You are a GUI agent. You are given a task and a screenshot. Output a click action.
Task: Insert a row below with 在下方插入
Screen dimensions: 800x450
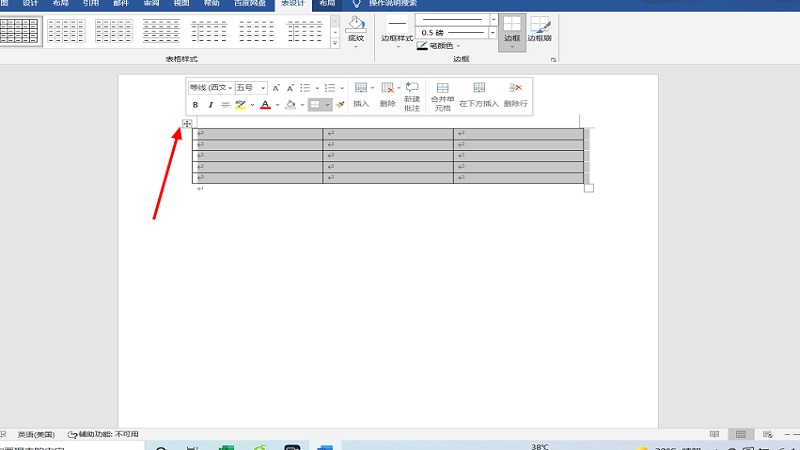coord(479,95)
